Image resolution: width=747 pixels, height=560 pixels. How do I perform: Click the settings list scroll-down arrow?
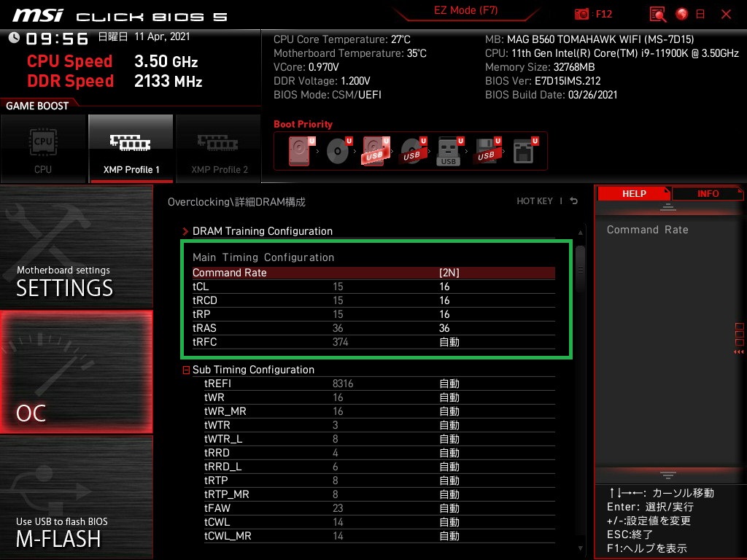click(x=580, y=548)
